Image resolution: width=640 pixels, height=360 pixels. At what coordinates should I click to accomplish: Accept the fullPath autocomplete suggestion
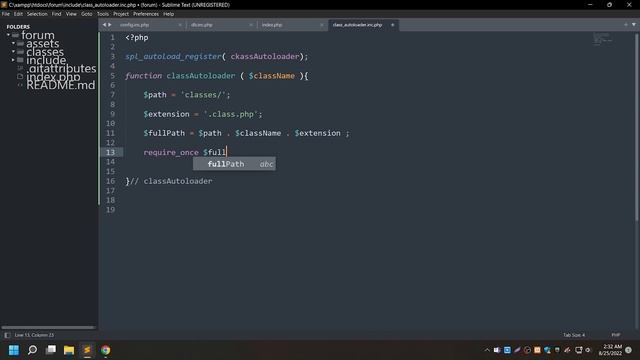pos(234,164)
